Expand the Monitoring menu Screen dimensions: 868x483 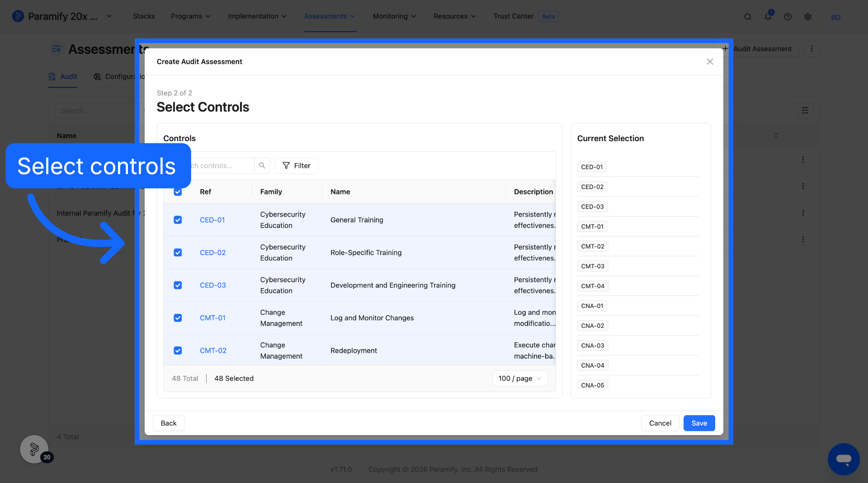394,16
